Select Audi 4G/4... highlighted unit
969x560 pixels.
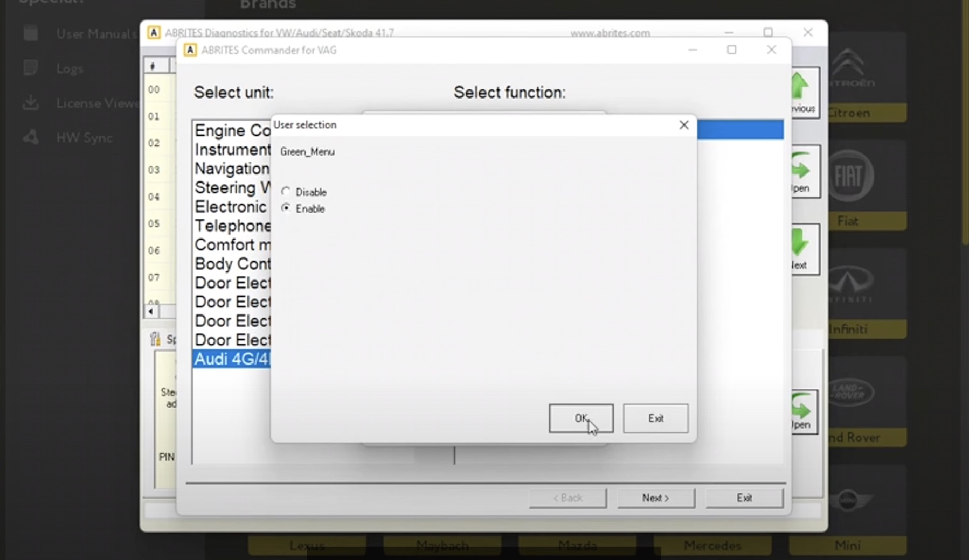click(x=232, y=359)
